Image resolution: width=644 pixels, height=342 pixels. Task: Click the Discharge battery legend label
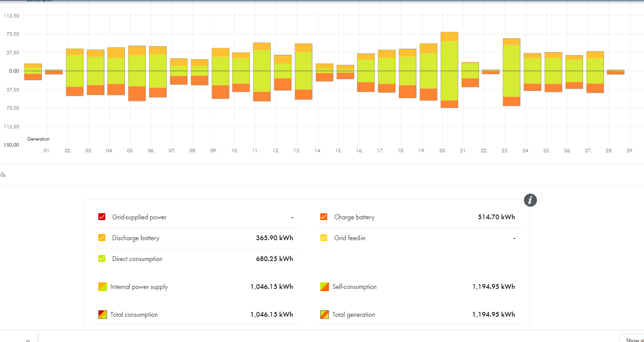(136, 238)
